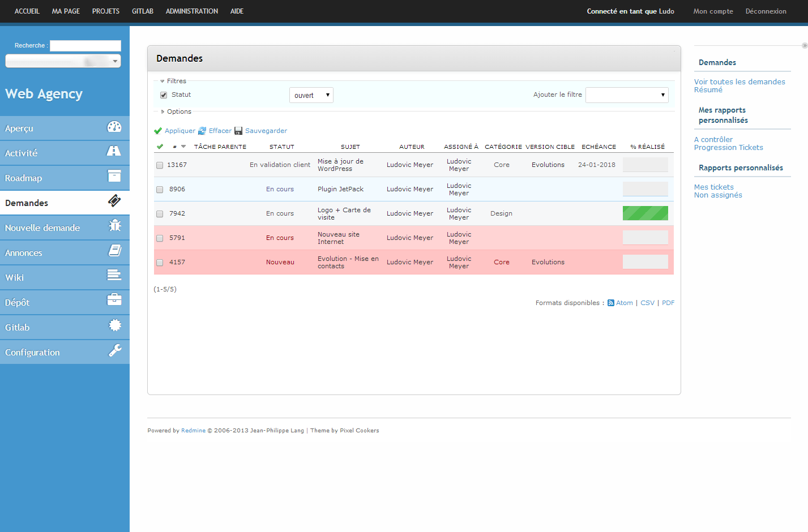This screenshot has width=808, height=532.
Task: Select the checkbox for issue 8906
Action: [160, 190]
